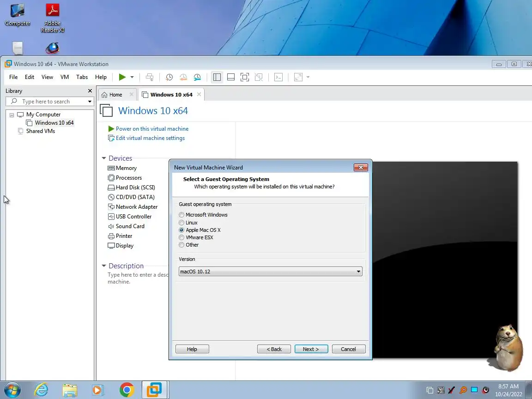Open the Adobe Reader XI desktop shortcut
The height and width of the screenshot is (399, 532).
53,18
